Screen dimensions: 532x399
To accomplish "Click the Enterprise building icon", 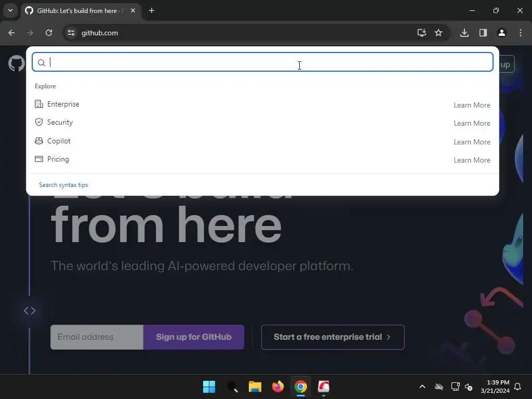I will click(39, 104).
